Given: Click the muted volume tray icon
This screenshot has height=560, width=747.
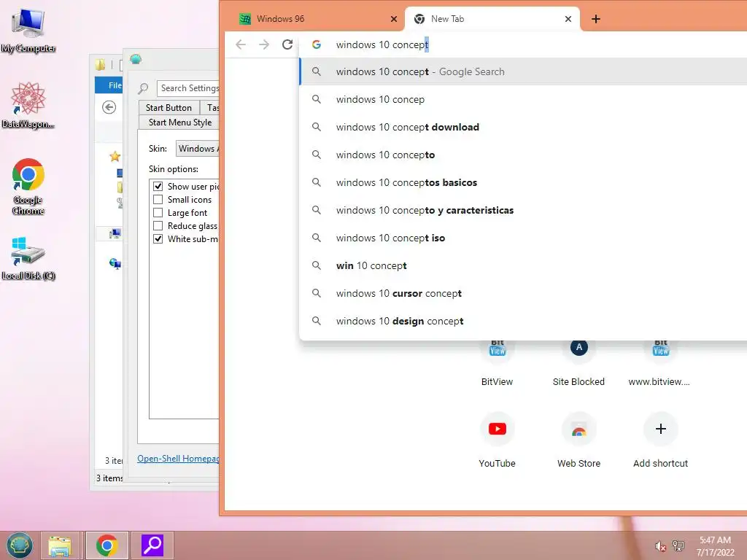Looking at the screenshot, I should point(659,546).
